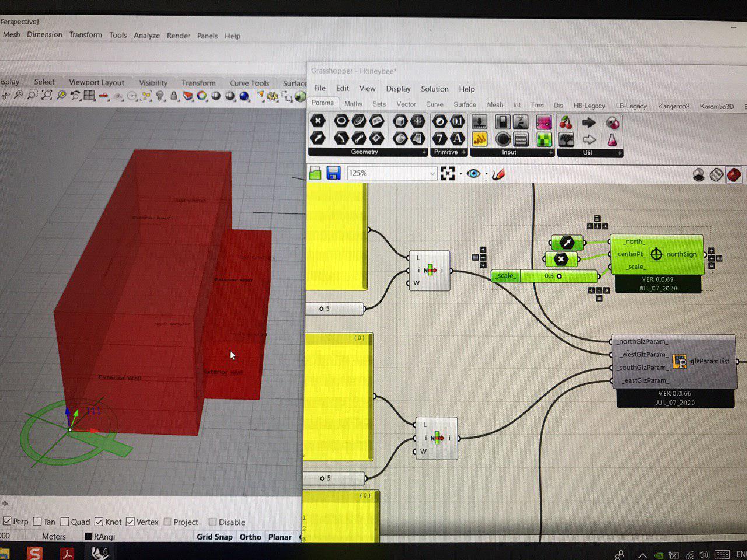This screenshot has width=747, height=560.
Task: Toggle Grid Snap in Rhino's status bar
Action: click(x=215, y=537)
